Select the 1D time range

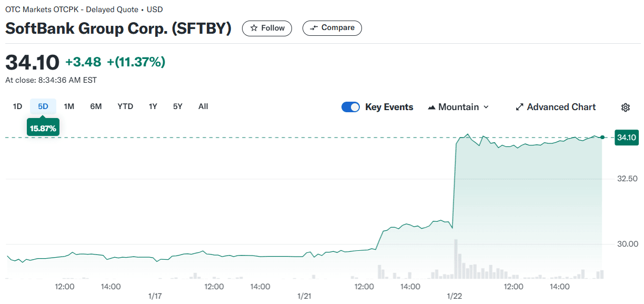[17, 106]
